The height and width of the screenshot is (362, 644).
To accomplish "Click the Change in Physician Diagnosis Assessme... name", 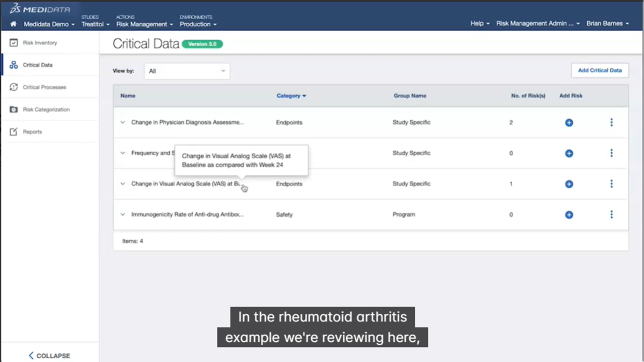I will pos(187,122).
